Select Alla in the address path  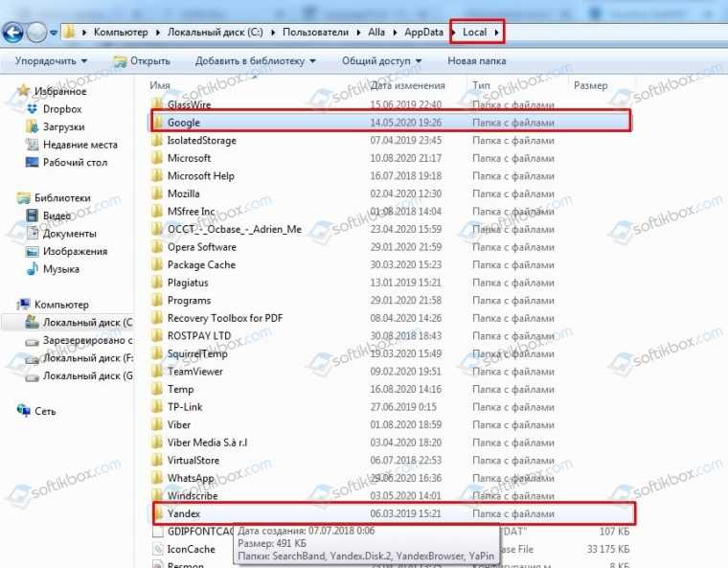tap(376, 32)
